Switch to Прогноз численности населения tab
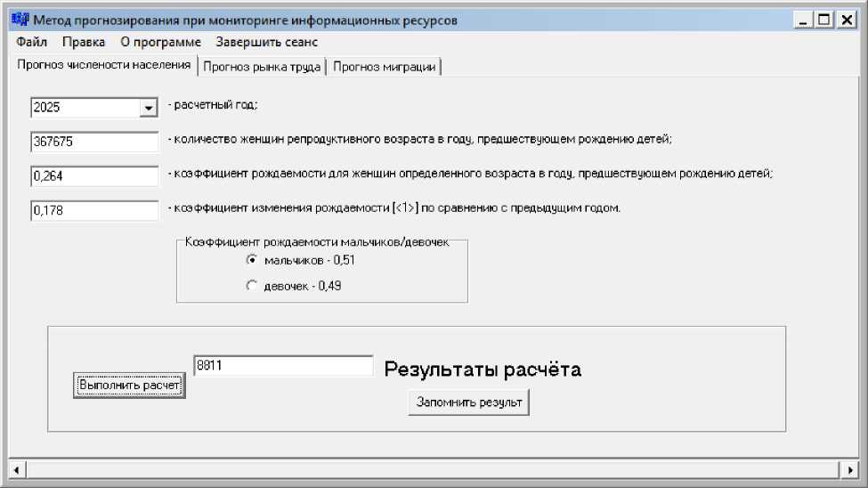This screenshot has height=488, width=868. coord(103,65)
